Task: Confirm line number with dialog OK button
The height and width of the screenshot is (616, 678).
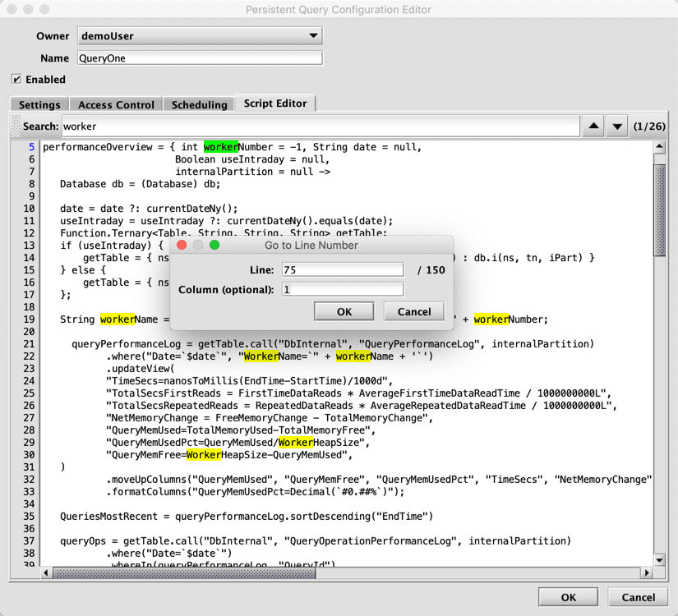Action: (x=344, y=311)
